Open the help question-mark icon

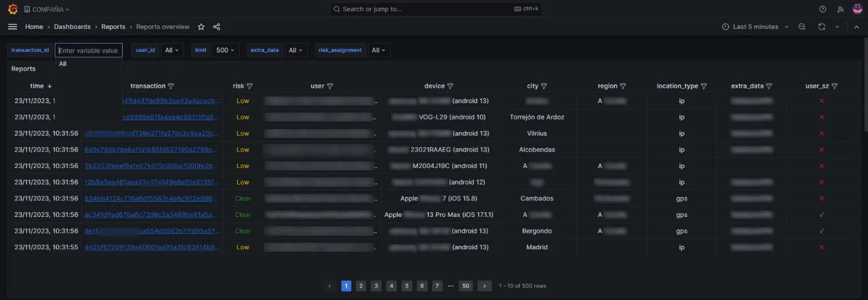pos(823,9)
